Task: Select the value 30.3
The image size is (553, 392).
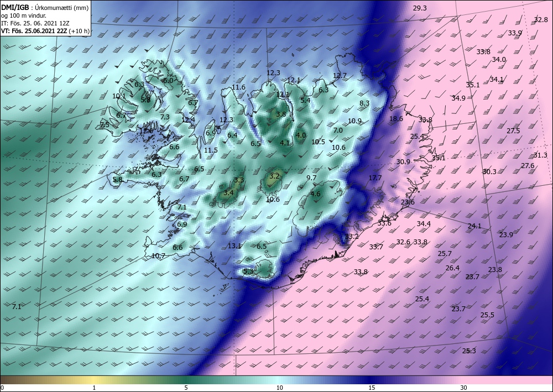Action: (489, 172)
